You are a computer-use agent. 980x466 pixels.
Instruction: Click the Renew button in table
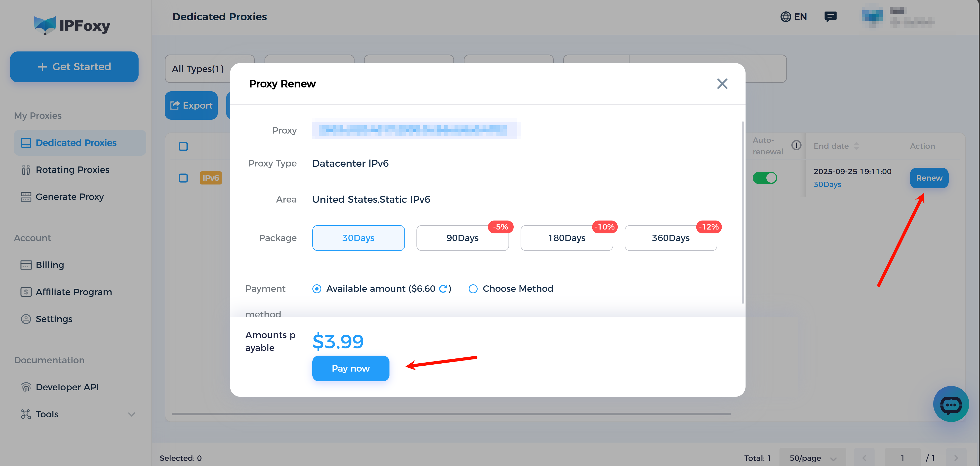[929, 178]
